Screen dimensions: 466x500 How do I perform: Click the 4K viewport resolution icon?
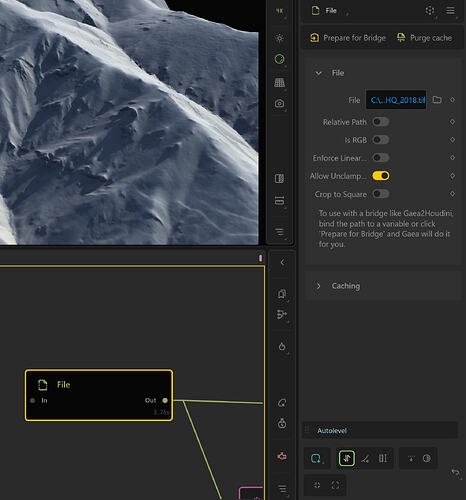tap(279, 11)
